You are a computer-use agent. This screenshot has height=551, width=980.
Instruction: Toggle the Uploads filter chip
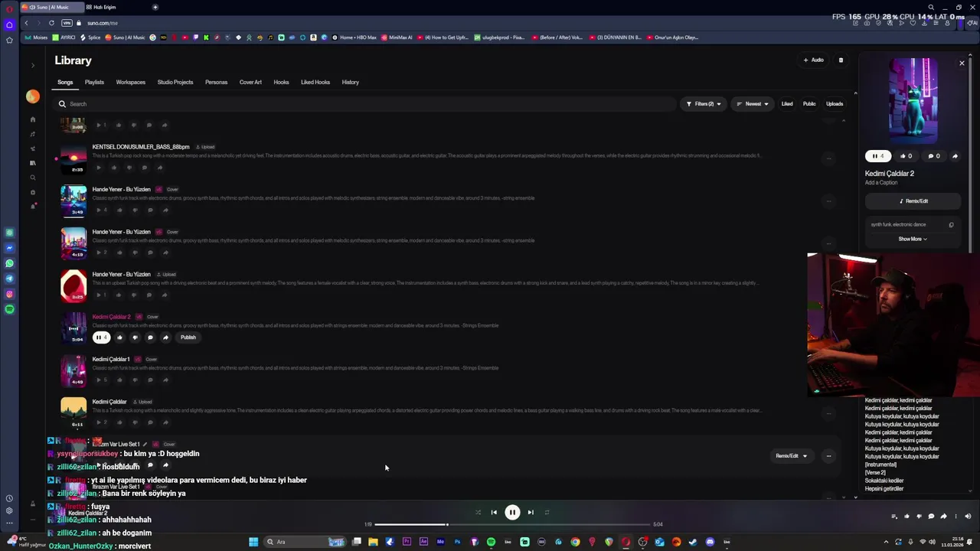point(835,104)
